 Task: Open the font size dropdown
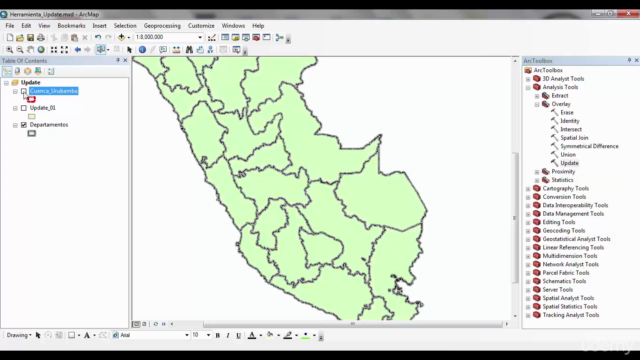[x=209, y=335]
